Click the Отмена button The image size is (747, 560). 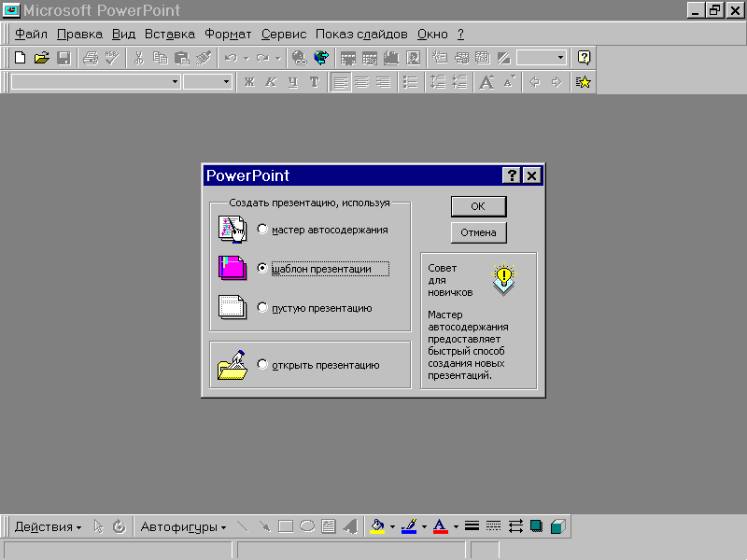pos(478,232)
